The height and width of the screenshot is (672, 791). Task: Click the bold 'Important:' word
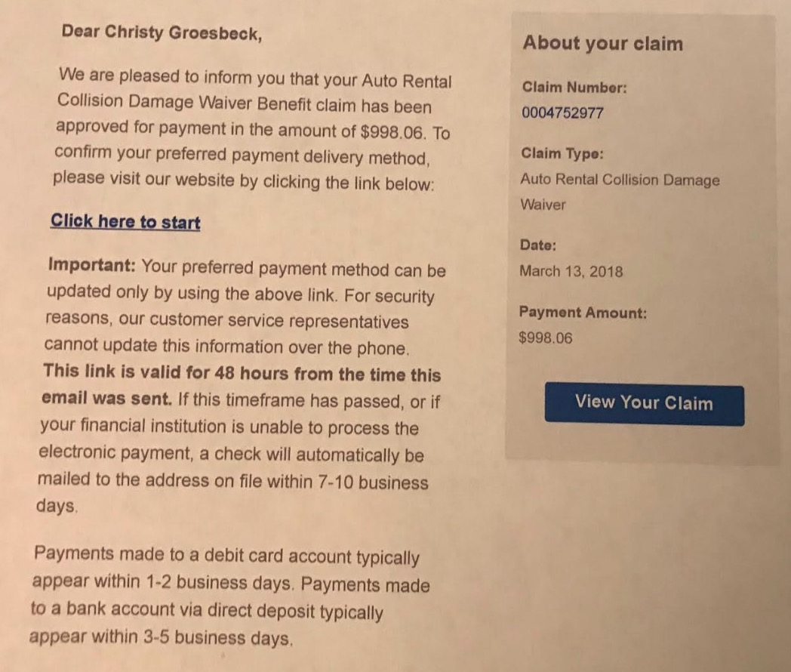tap(91, 267)
